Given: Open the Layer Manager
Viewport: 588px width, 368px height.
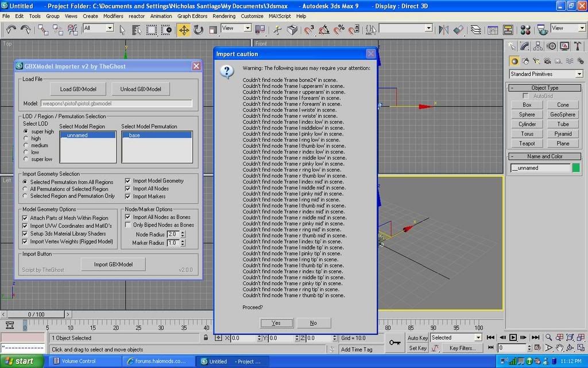Looking at the screenshot, I should [x=476, y=30].
